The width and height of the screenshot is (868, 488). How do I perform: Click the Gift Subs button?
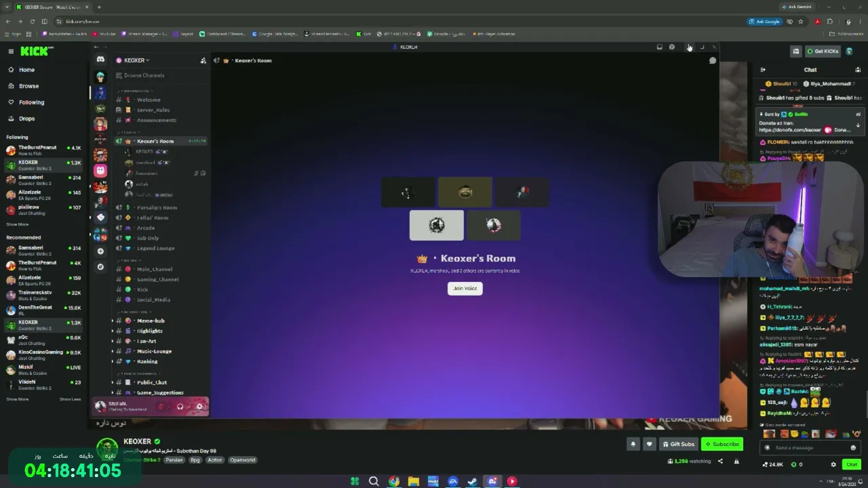pyautogui.click(x=678, y=444)
